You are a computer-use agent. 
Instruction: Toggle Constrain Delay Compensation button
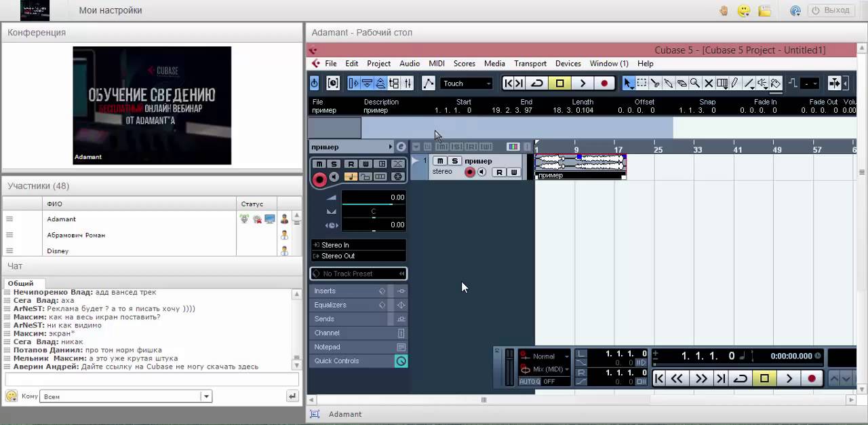333,83
